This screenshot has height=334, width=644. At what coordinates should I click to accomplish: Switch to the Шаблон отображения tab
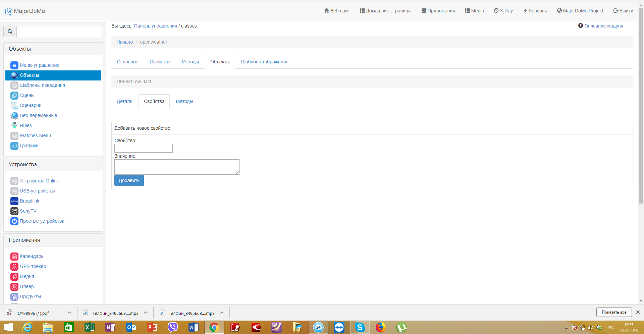[265, 62]
